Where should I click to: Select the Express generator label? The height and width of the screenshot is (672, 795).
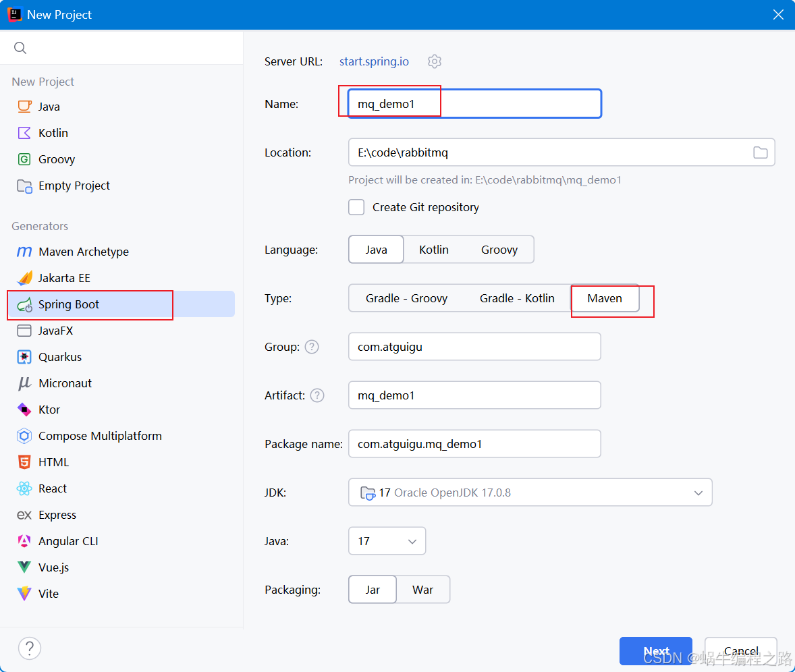tap(57, 515)
